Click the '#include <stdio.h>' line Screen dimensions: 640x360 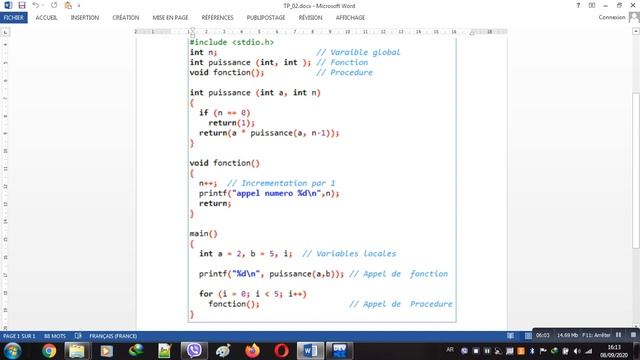pyautogui.click(x=232, y=42)
